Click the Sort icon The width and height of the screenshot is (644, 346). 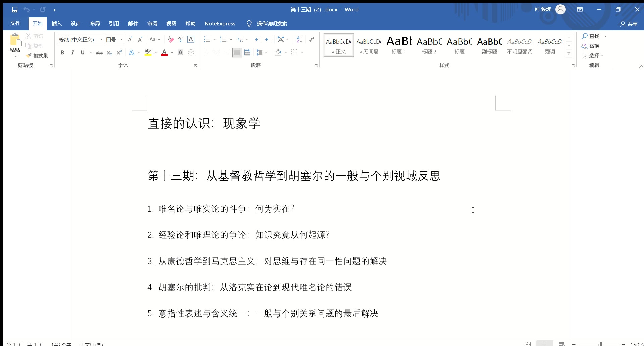click(x=300, y=39)
